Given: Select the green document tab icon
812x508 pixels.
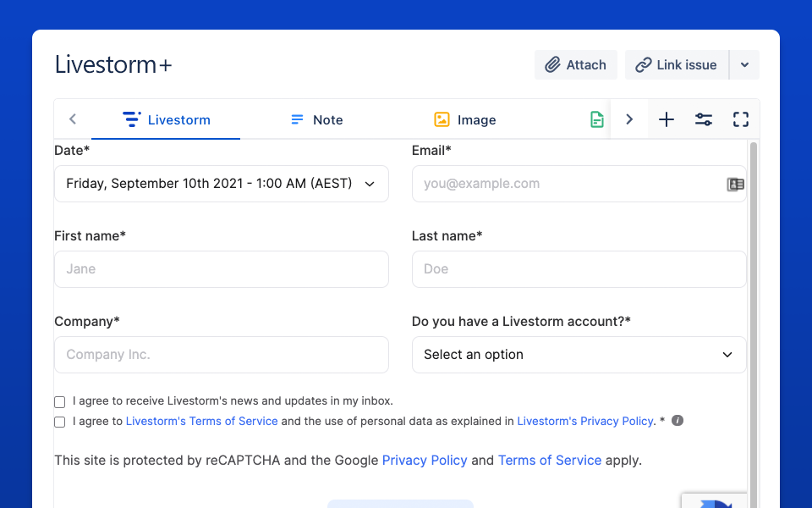Looking at the screenshot, I should click(596, 119).
